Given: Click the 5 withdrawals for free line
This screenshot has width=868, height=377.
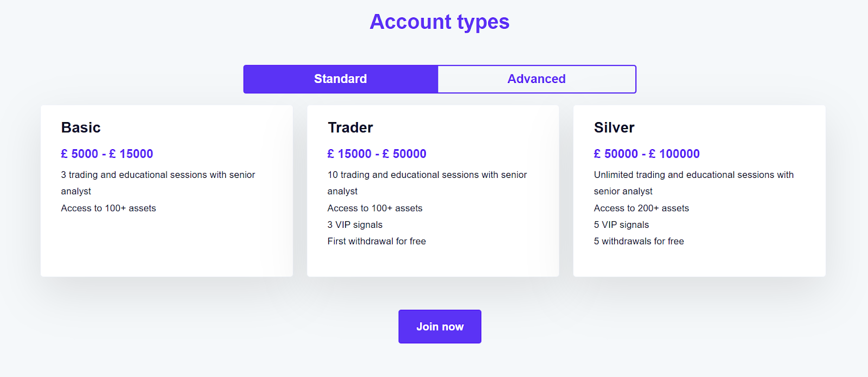Looking at the screenshot, I should [x=639, y=241].
